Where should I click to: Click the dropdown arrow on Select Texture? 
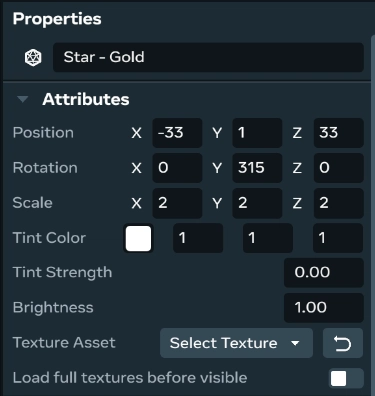click(295, 343)
